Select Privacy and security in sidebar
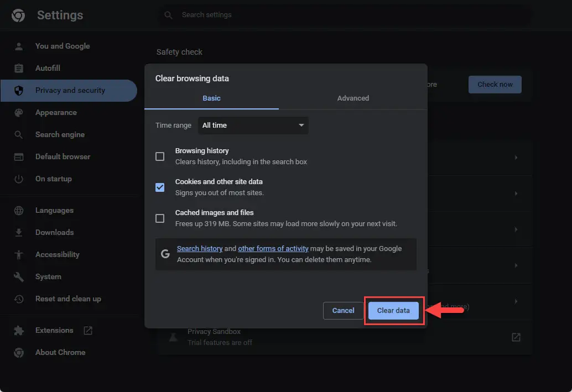This screenshot has height=392, width=572. pyautogui.click(x=69, y=91)
